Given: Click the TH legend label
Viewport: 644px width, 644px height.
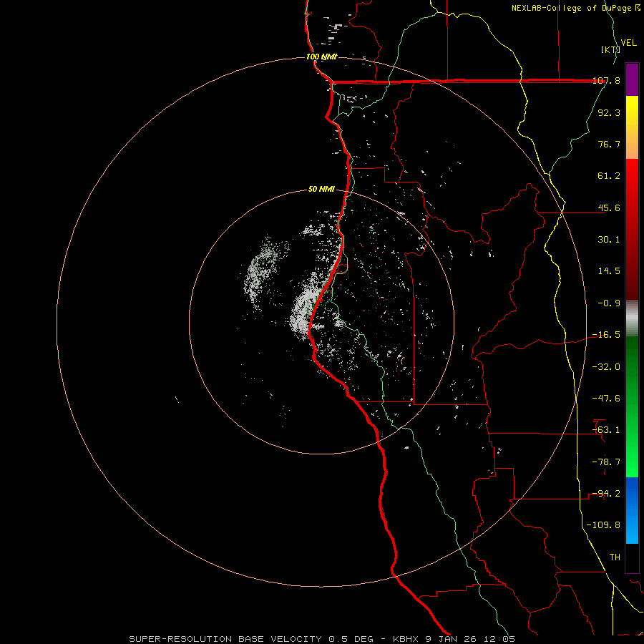Looking at the screenshot, I should coord(615,557).
